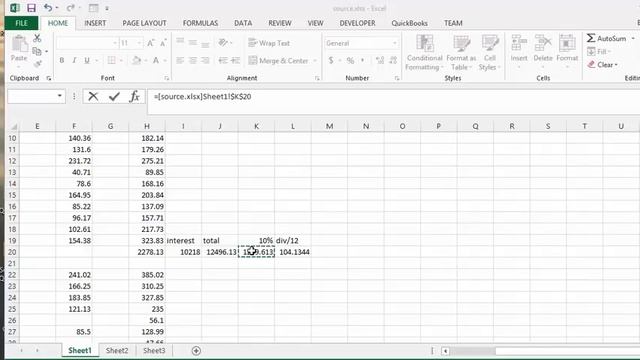This screenshot has width=640, height=360.
Task: Switch to the QuickBooks tab
Action: [x=409, y=23]
